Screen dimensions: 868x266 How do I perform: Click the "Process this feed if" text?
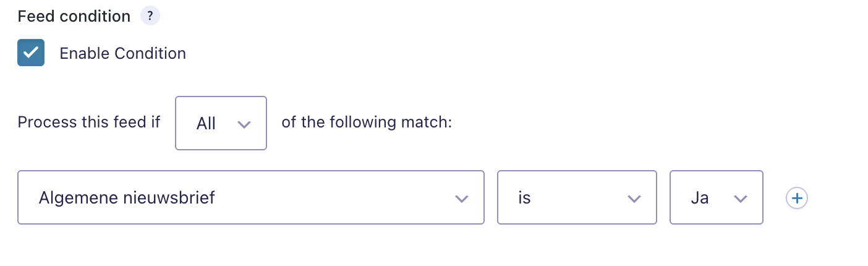[89, 122]
